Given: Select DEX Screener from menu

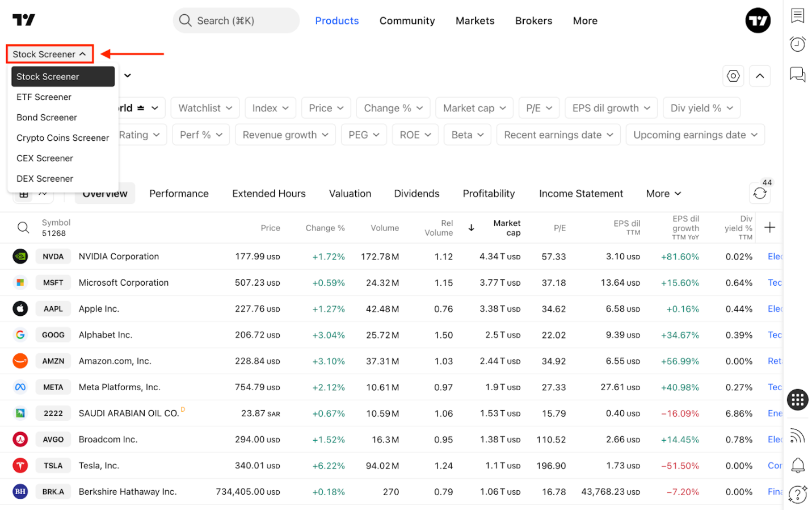Looking at the screenshot, I should [63, 179].
